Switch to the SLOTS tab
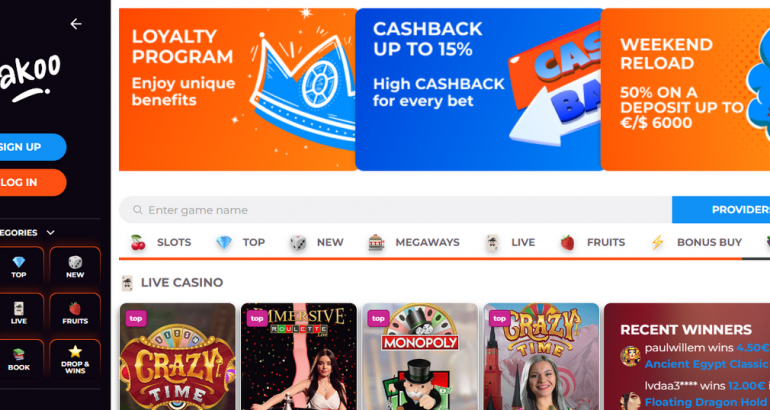 tap(161, 242)
